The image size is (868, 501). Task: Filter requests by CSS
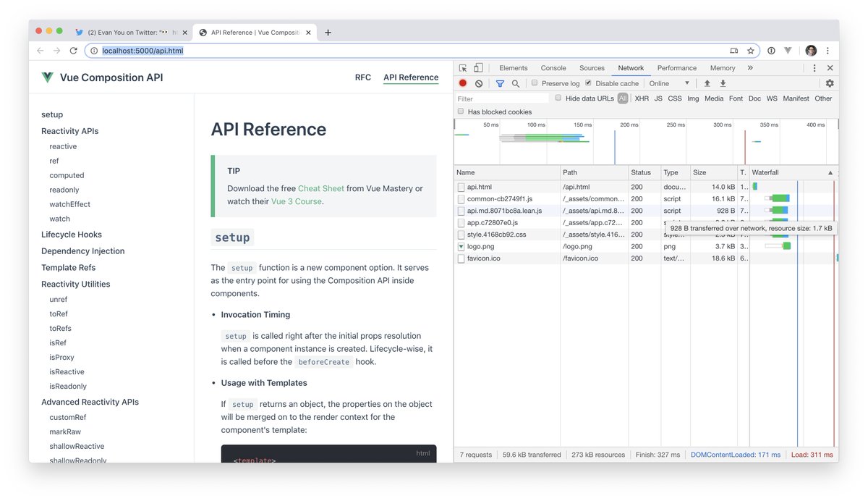(675, 98)
